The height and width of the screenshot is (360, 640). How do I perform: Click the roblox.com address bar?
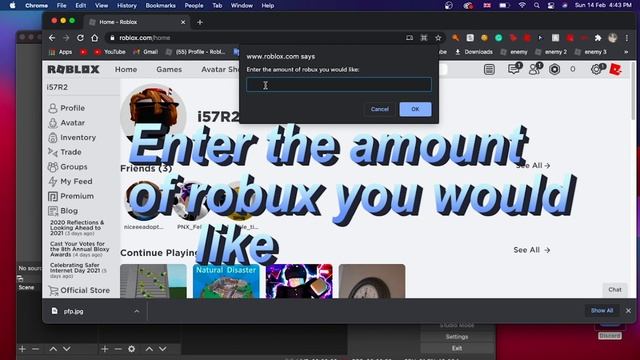257,38
